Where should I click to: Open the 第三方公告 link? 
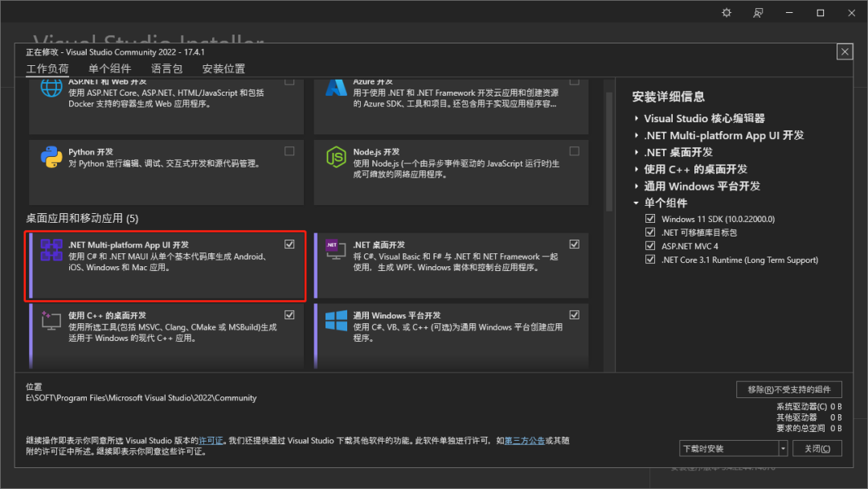[x=525, y=441]
